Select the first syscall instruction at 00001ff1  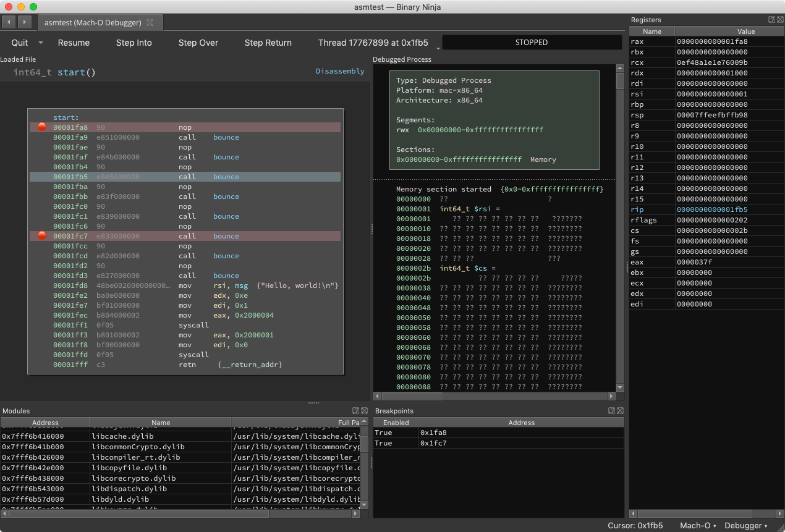pyautogui.click(x=185, y=325)
